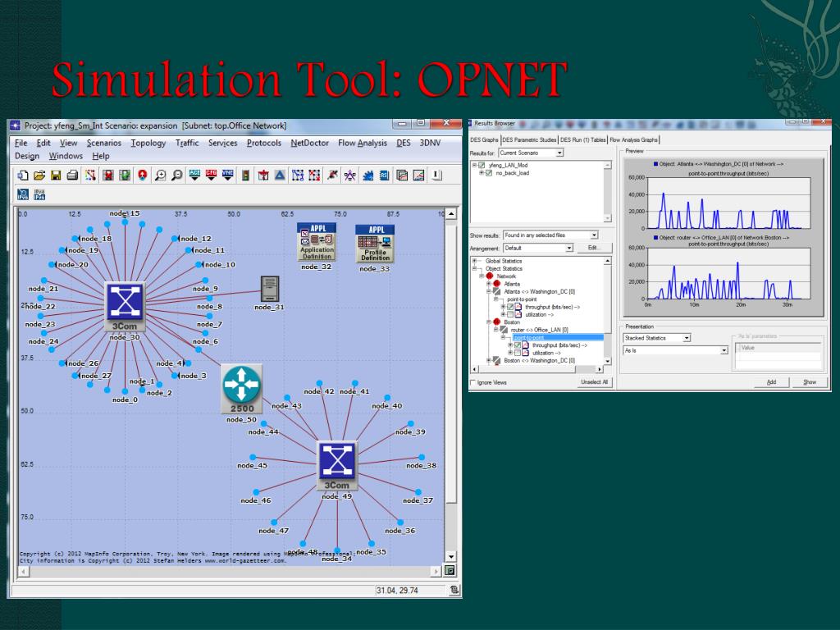840x630 pixels.
Task: Select the 2500 router node_50 icon
Action: (x=242, y=389)
